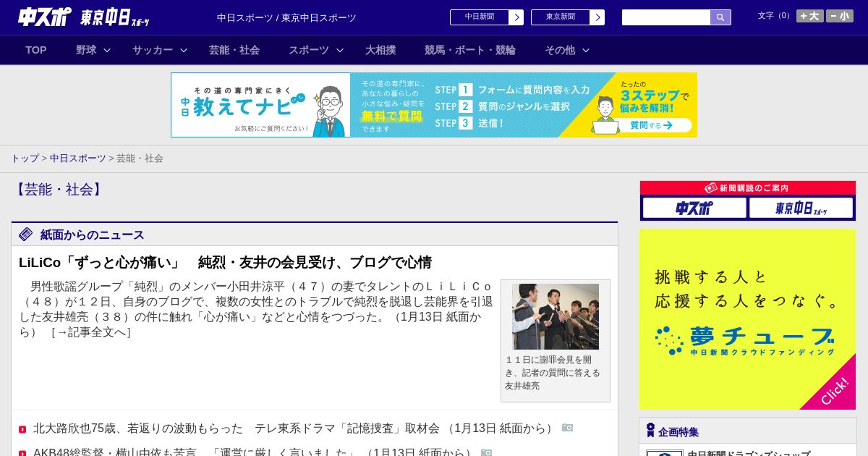Click 中日スポーツ / 東京中日スポーツ header text

click(286, 17)
